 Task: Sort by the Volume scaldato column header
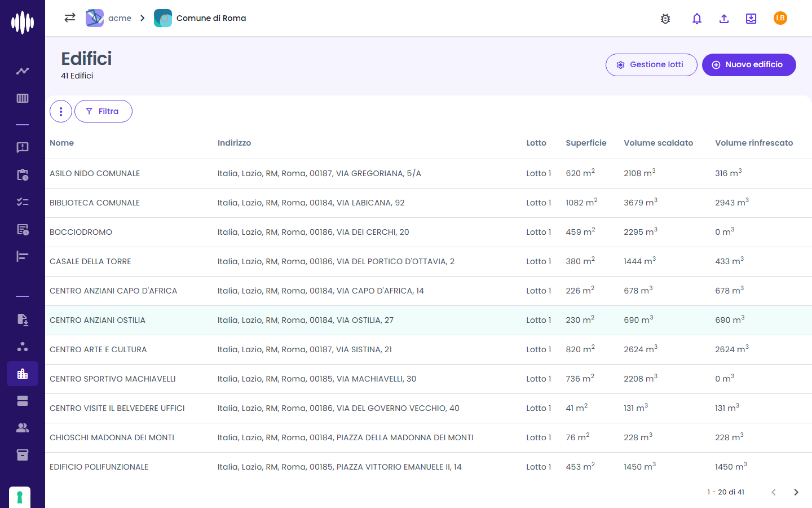click(x=659, y=143)
